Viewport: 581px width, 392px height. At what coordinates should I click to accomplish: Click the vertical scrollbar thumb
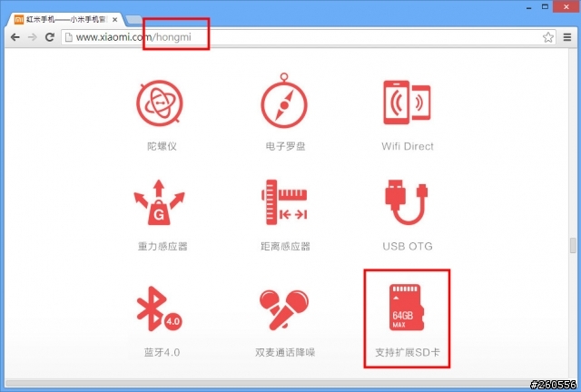click(x=573, y=245)
